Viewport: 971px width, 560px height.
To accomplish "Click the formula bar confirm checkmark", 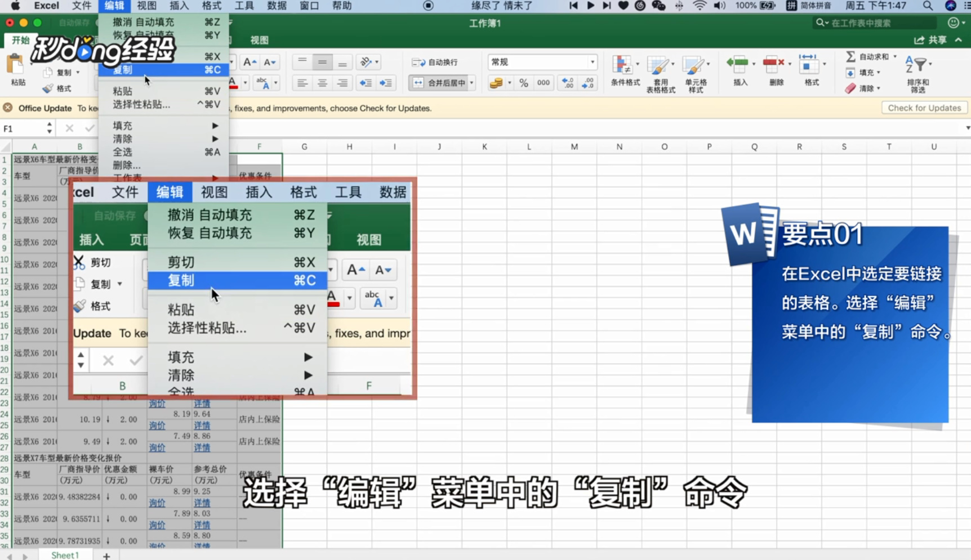I will click(x=89, y=128).
